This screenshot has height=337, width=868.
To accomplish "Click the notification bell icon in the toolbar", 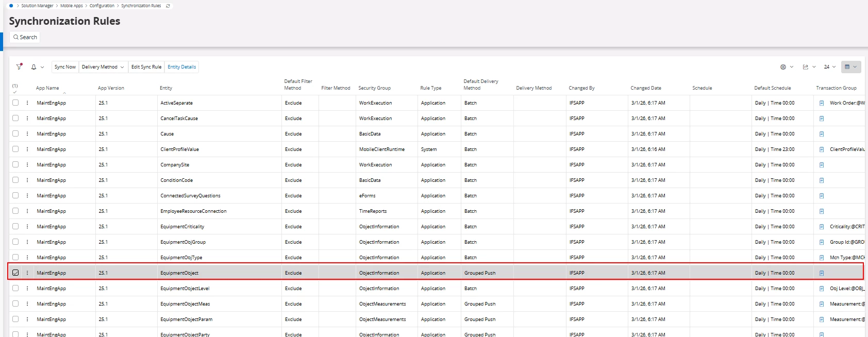I will 34,67.
